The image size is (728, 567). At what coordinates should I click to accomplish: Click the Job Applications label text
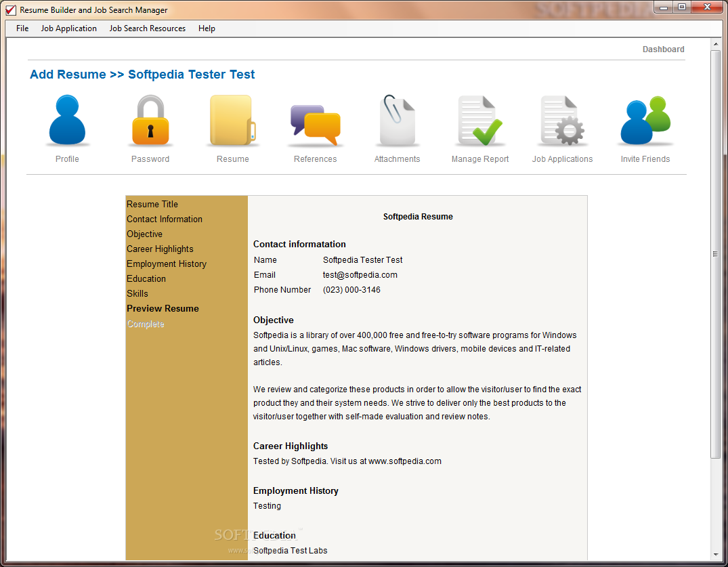(562, 159)
